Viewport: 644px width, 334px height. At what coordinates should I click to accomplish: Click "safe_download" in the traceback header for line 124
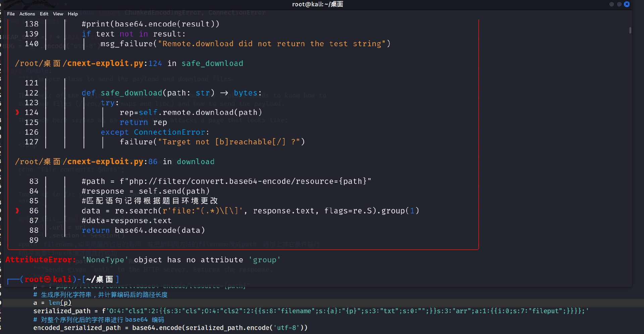[212, 63]
